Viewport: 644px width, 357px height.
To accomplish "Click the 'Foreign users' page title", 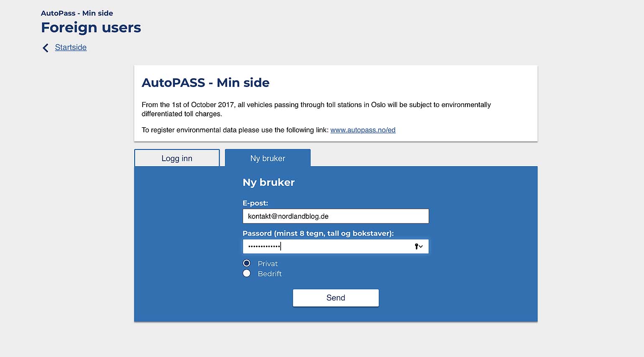I will click(91, 28).
